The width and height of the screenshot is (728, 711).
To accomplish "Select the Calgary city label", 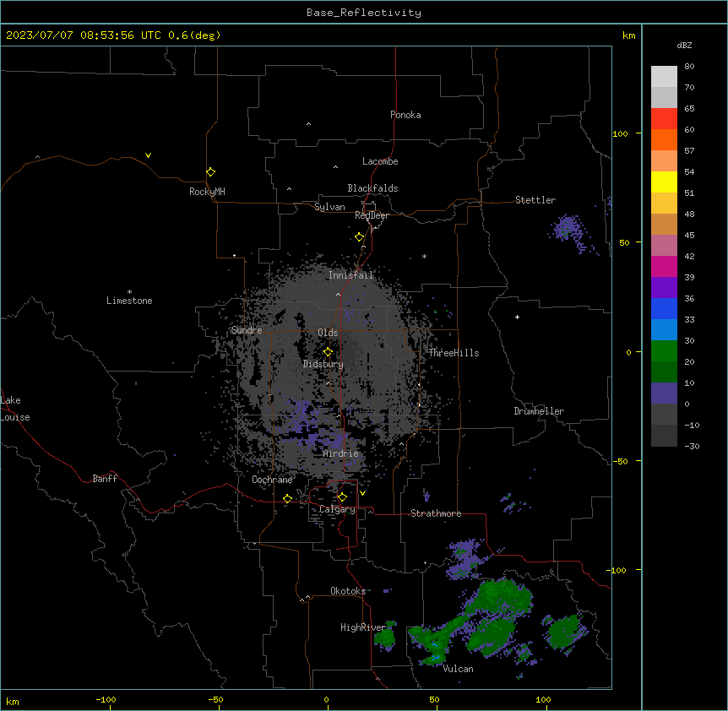I will coord(337,509).
